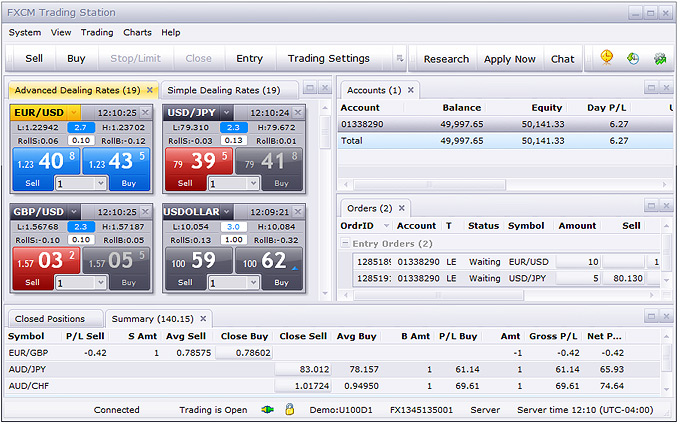The width and height of the screenshot is (680, 424).
Task: Click the EUR/GBP close buy price 0.78602
Action: (244, 353)
